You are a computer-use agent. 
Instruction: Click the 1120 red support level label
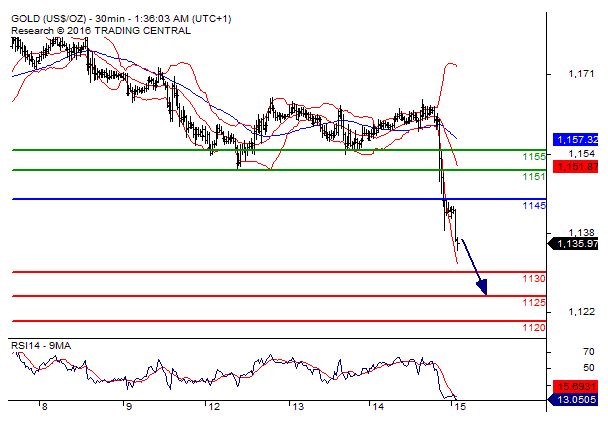(x=534, y=327)
